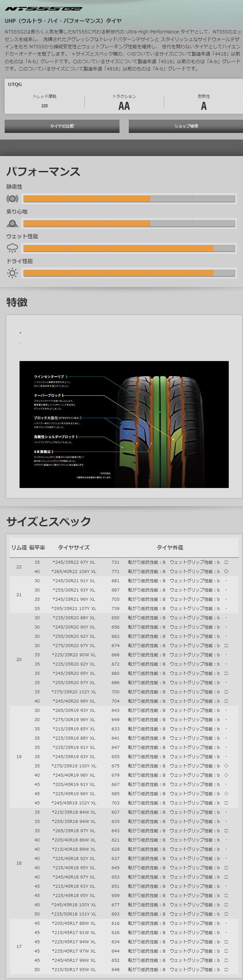
Task: Click the square mark in the 245/45R19 row
Action: point(226,803)
